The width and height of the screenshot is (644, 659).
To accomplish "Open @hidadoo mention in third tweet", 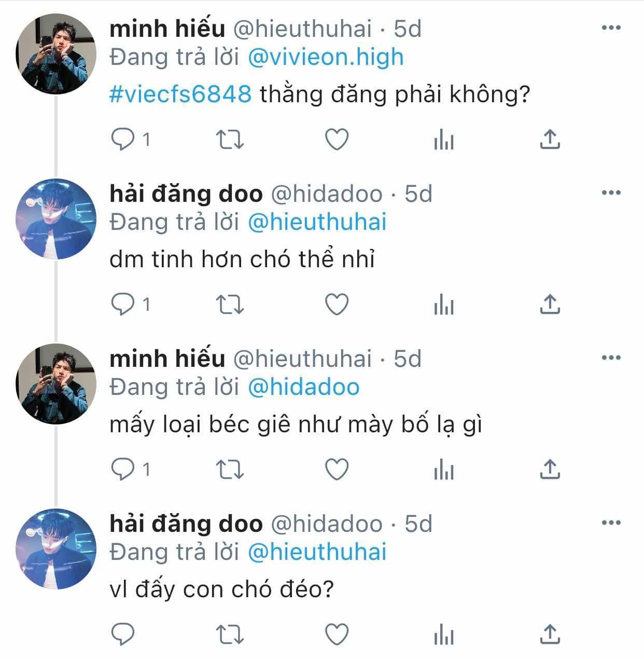I will [x=303, y=387].
